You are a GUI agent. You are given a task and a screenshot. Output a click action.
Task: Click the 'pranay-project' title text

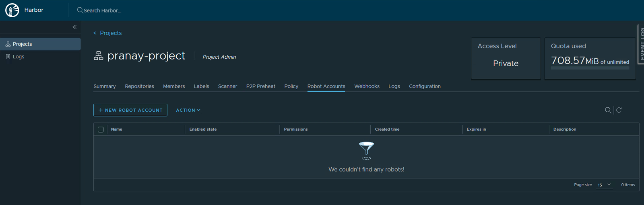click(146, 56)
